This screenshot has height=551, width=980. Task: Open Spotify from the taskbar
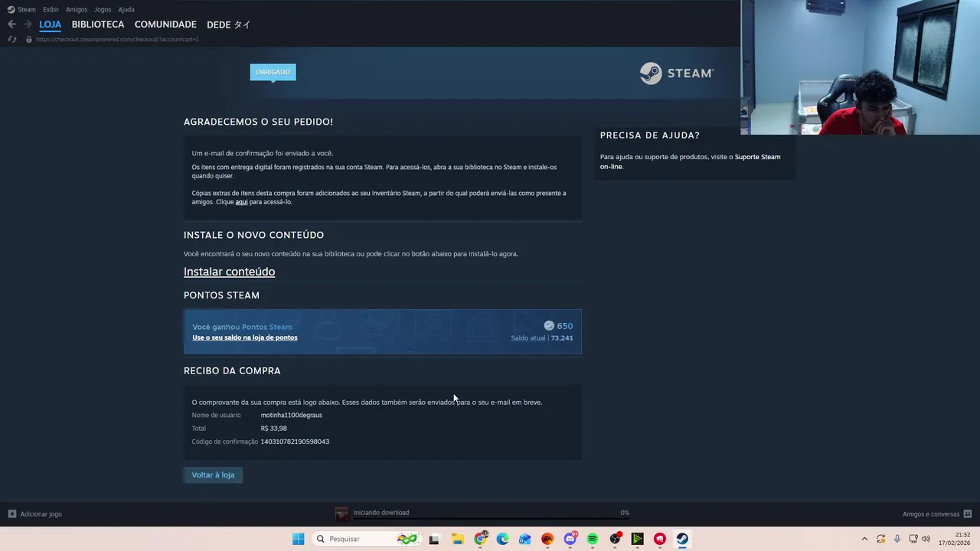click(x=593, y=539)
